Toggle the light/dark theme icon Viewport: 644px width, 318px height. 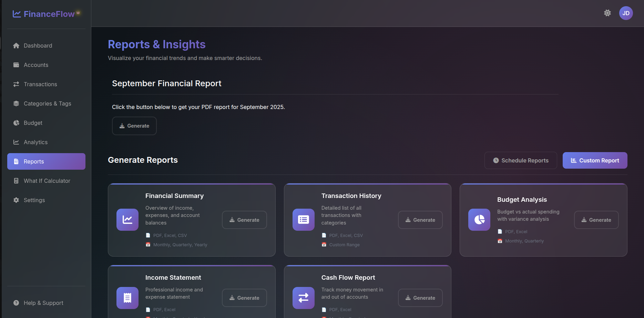(x=607, y=13)
